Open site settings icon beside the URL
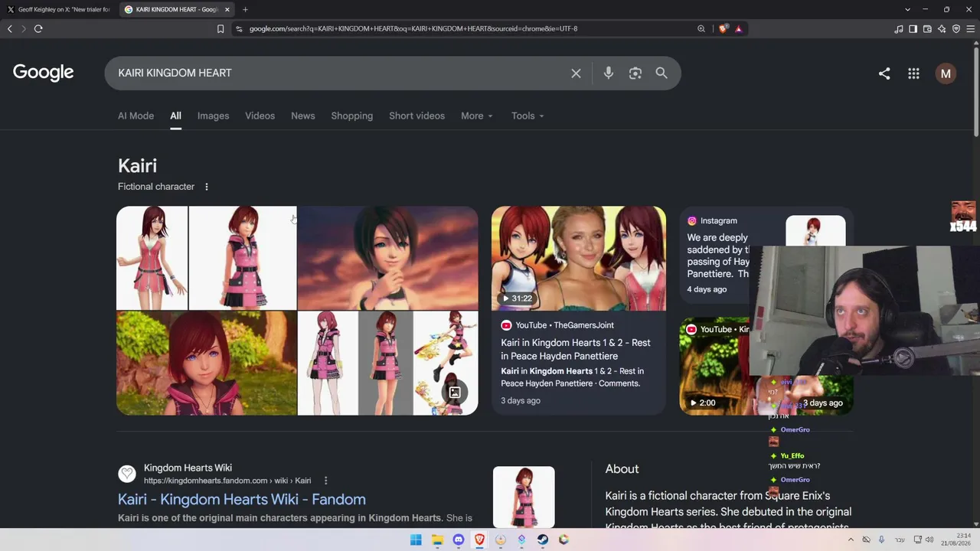The image size is (980, 551). pos(239,29)
